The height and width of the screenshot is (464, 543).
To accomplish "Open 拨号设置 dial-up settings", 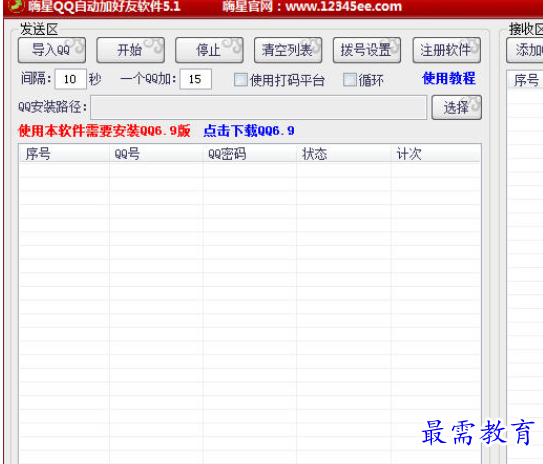I will click(367, 50).
